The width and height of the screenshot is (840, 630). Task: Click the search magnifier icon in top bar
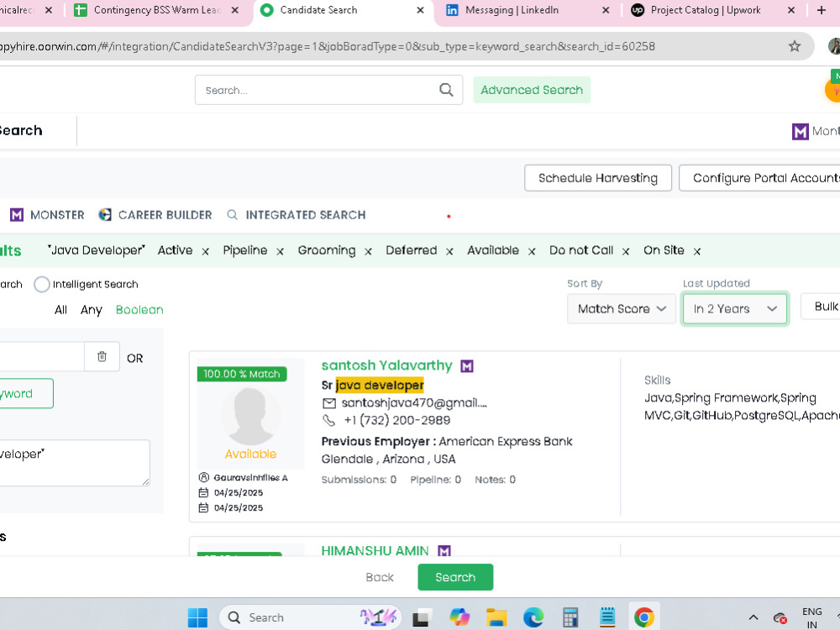click(x=446, y=90)
